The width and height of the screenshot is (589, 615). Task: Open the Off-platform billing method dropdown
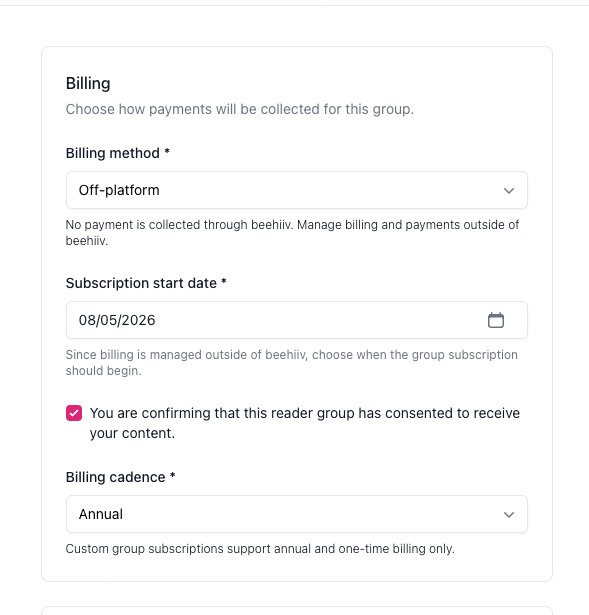[x=297, y=190]
